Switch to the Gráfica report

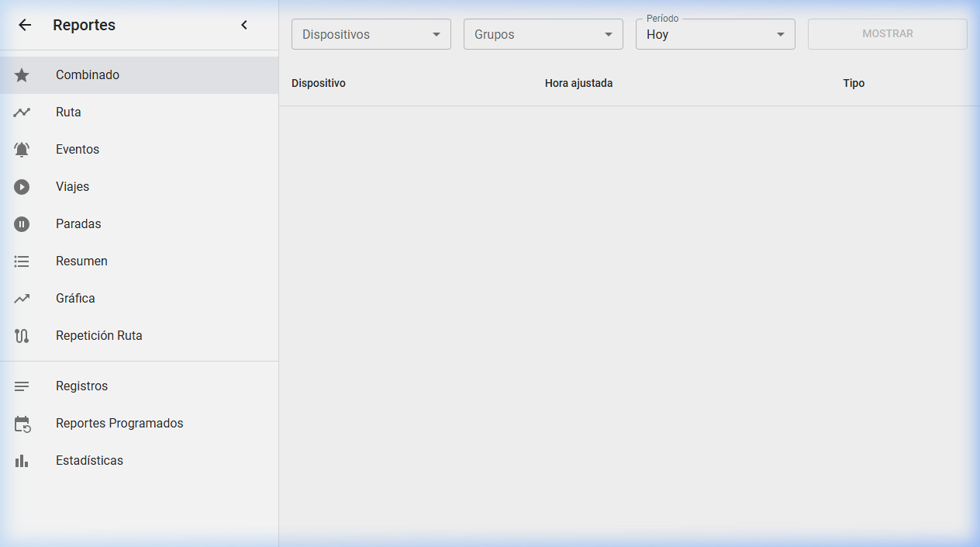[140, 299]
